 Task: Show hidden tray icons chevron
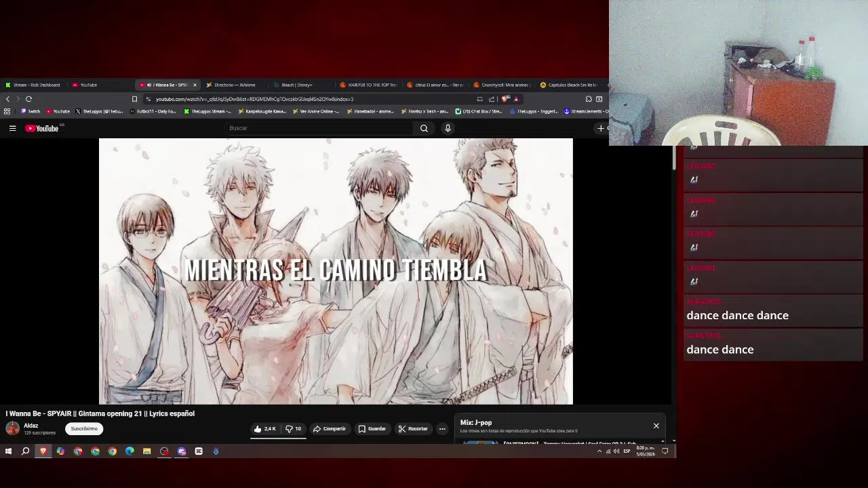tap(599, 451)
